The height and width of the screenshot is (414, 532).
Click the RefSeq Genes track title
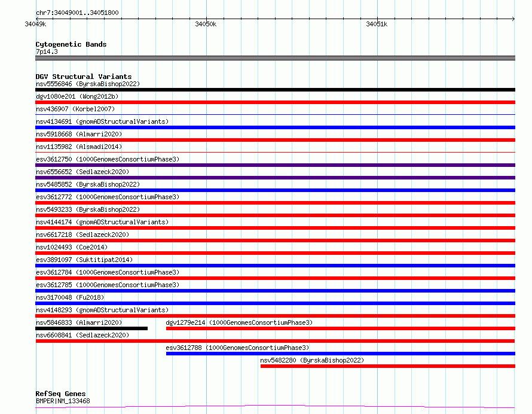pos(60,394)
